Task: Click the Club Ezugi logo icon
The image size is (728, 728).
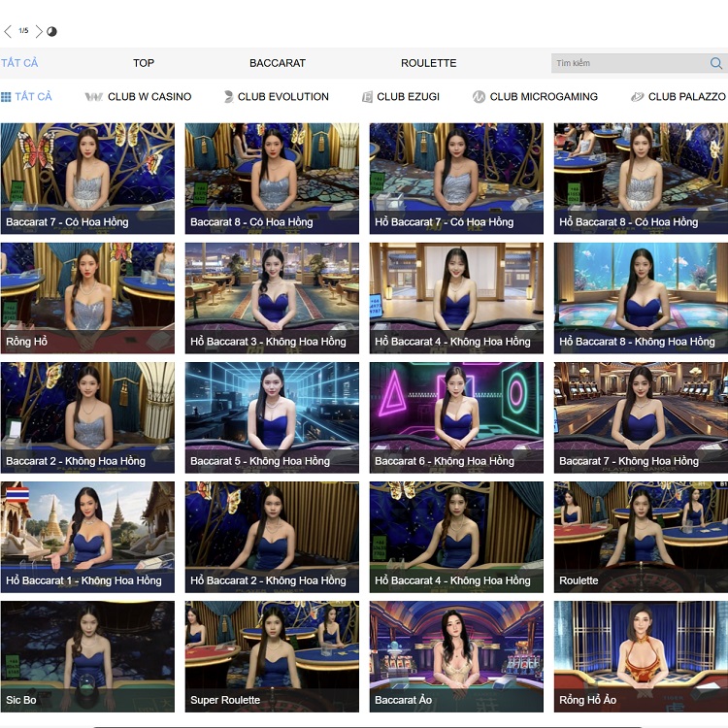Action: pos(368,97)
